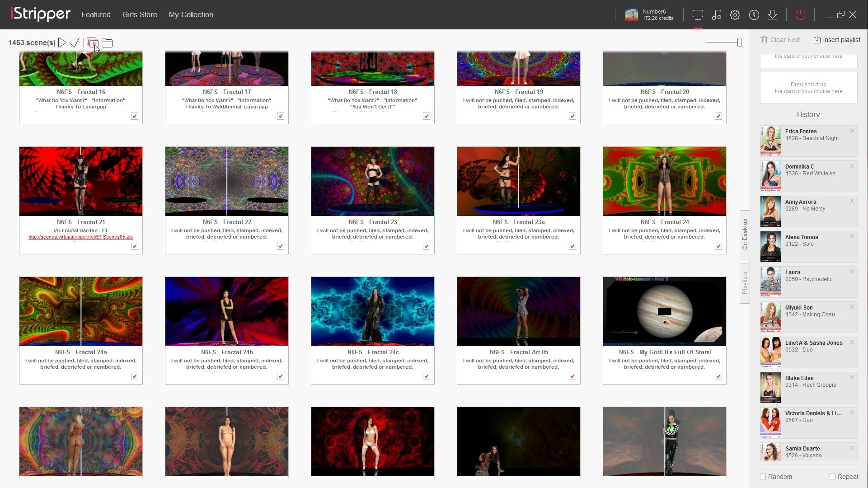The image size is (868, 488).
Task: Open the Girls Store menu
Action: click(x=140, y=14)
